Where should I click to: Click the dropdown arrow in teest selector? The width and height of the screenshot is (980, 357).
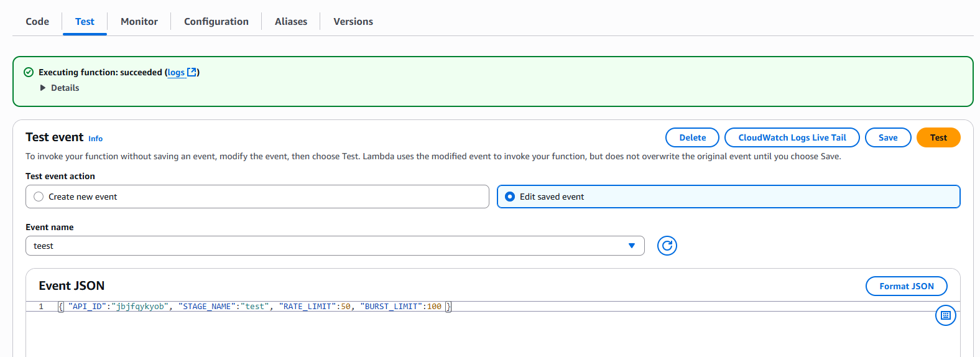632,246
